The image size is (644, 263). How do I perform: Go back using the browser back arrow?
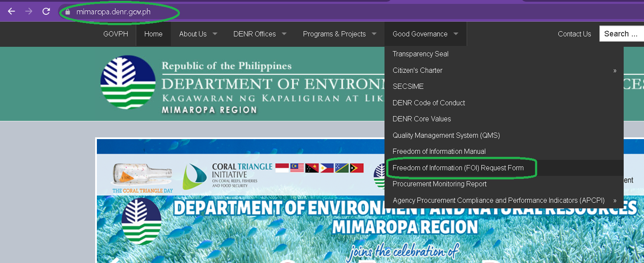click(12, 11)
